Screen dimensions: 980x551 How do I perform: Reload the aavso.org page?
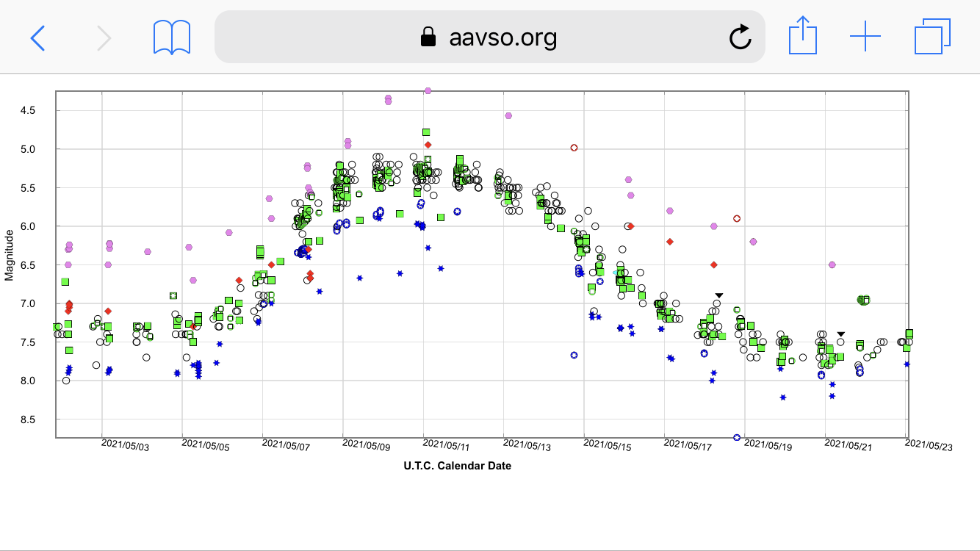740,37
